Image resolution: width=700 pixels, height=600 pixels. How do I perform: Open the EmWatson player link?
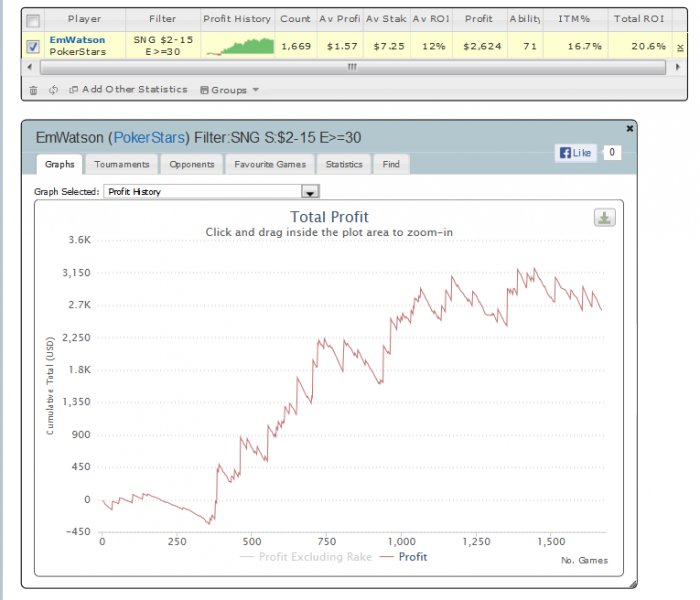point(77,40)
